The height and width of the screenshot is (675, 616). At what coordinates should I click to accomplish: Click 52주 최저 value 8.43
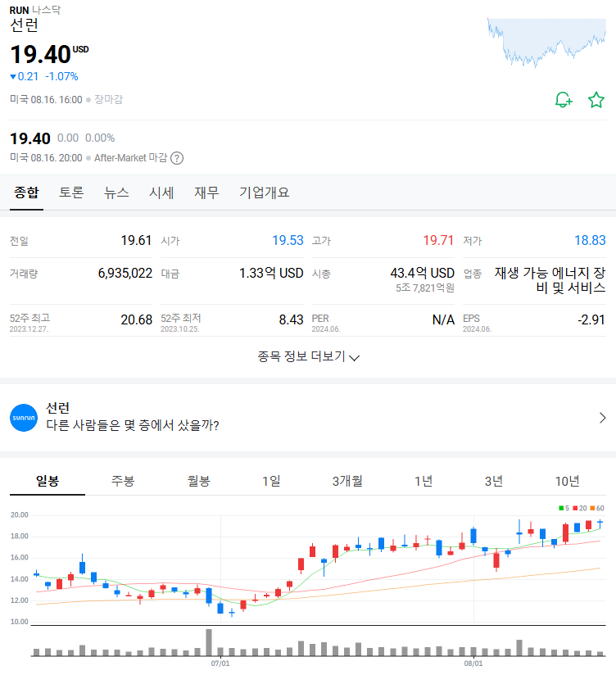pyautogui.click(x=291, y=319)
